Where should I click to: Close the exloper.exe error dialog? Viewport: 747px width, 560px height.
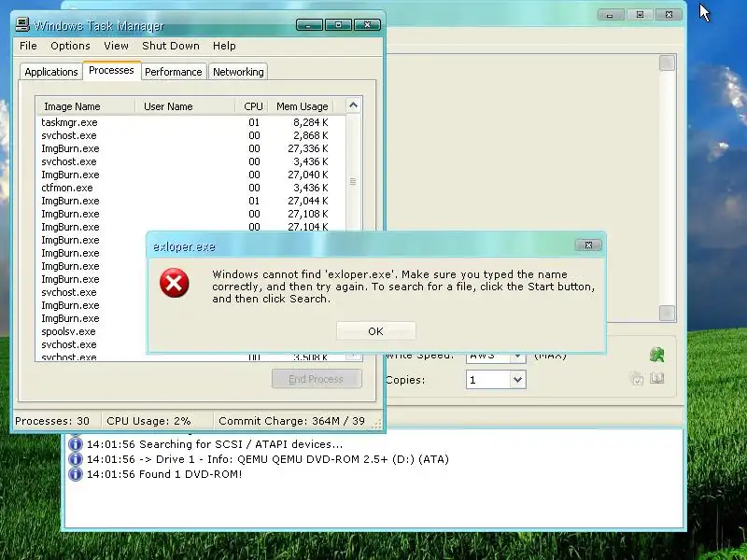[x=588, y=245]
